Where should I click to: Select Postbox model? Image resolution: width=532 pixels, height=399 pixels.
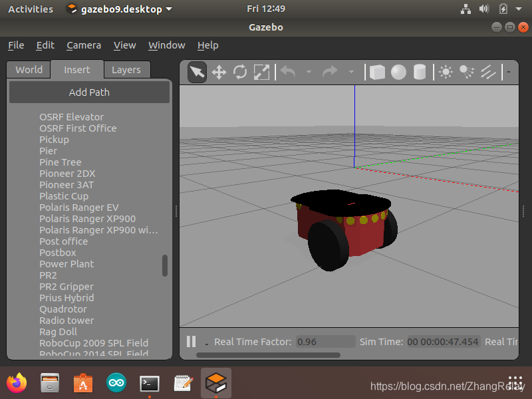(x=57, y=253)
